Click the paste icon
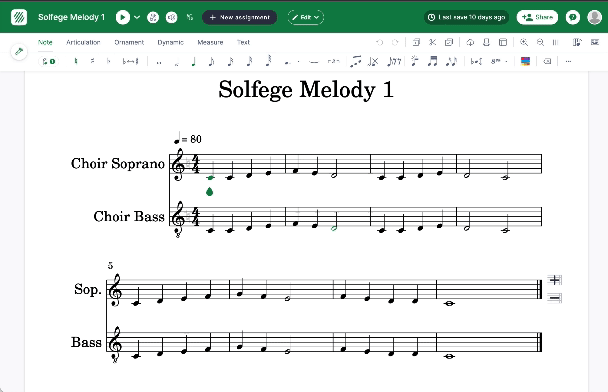Image resolution: width=608 pixels, height=392 pixels. pos(449,42)
